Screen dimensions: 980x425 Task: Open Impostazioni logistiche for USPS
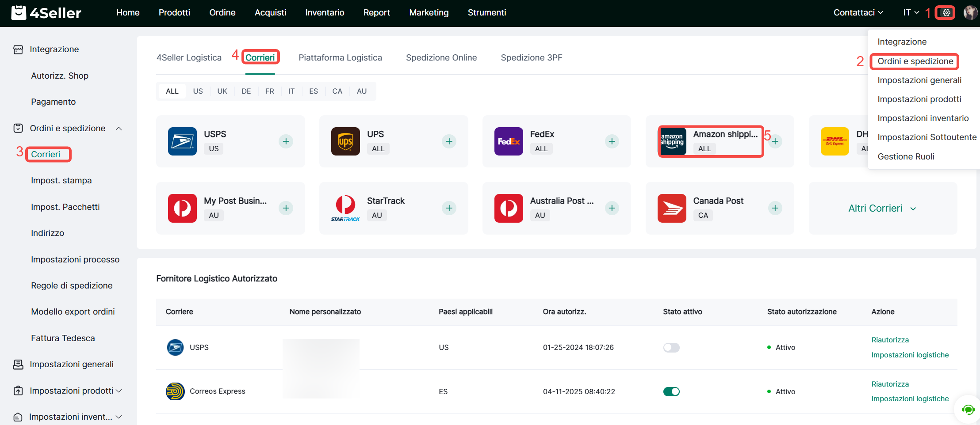(x=910, y=355)
